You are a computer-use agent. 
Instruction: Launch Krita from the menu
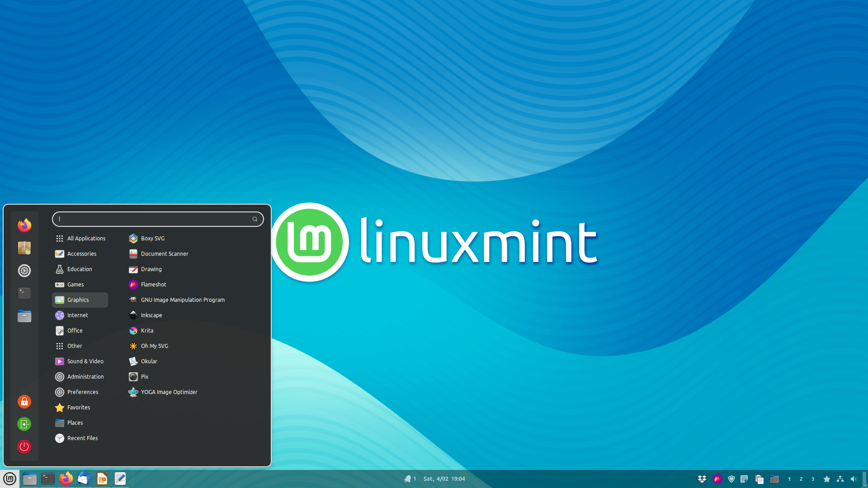click(x=147, y=331)
